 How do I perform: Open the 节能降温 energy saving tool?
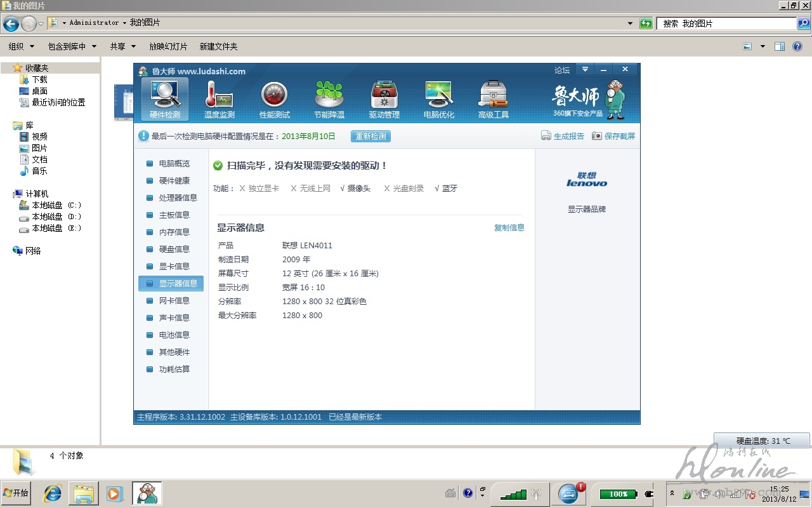click(329, 99)
